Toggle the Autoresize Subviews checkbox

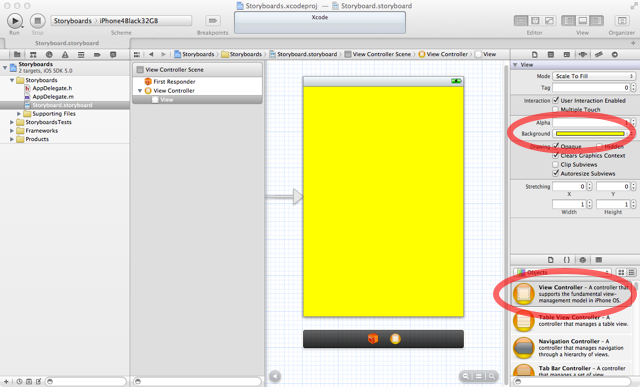pos(556,173)
